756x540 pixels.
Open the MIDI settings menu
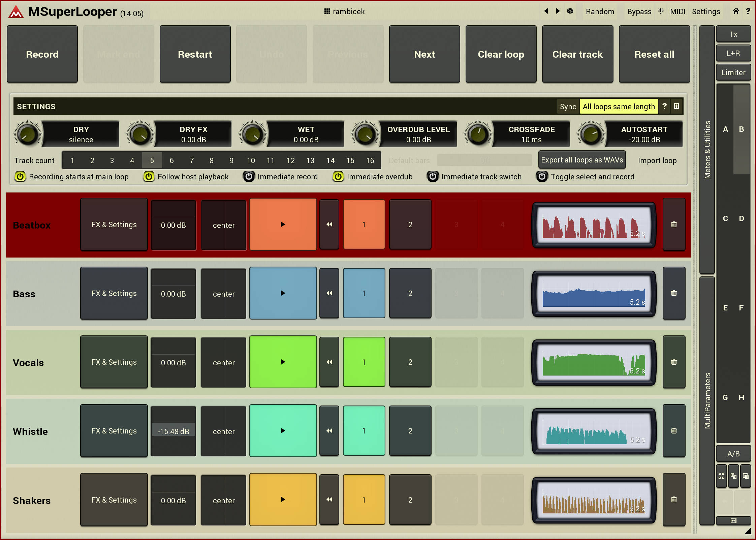point(678,11)
